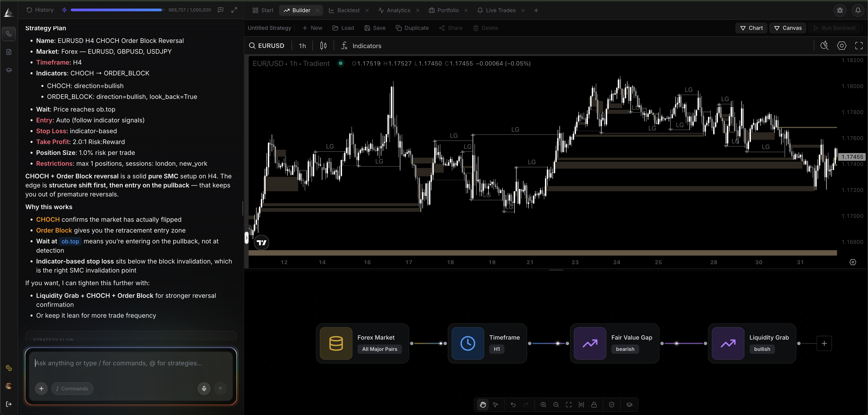This screenshot has height=415, width=868.
Task: Expand the chat panel with arrows icon
Action: 234,10
